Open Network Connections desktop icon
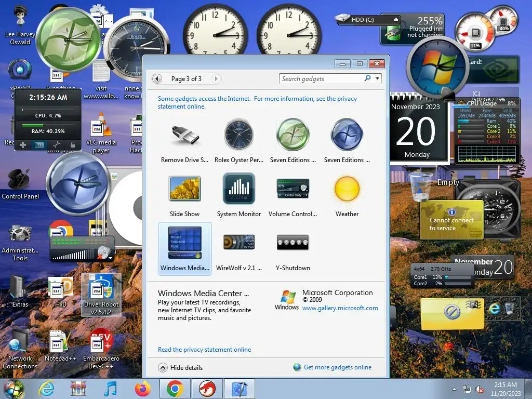 20,350
